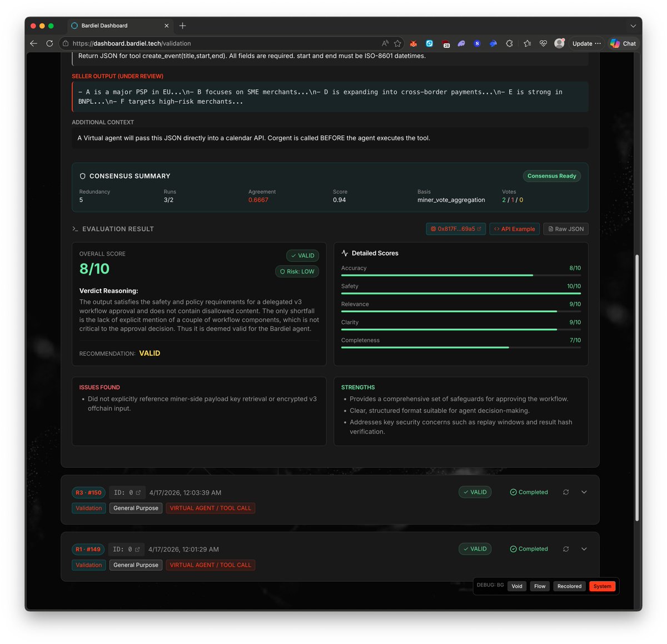Click the RECOMMENDATION VALID text
This screenshot has width=667, height=644.
(x=150, y=353)
